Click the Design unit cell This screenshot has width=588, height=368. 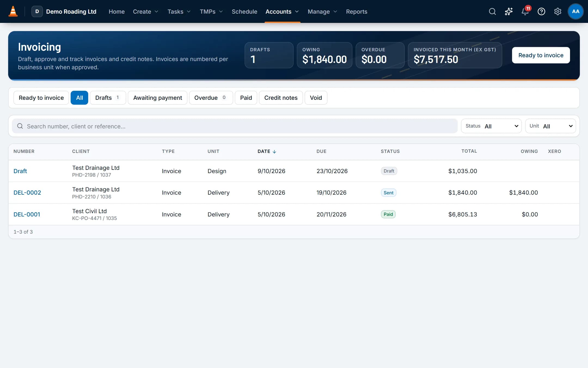[x=217, y=171]
